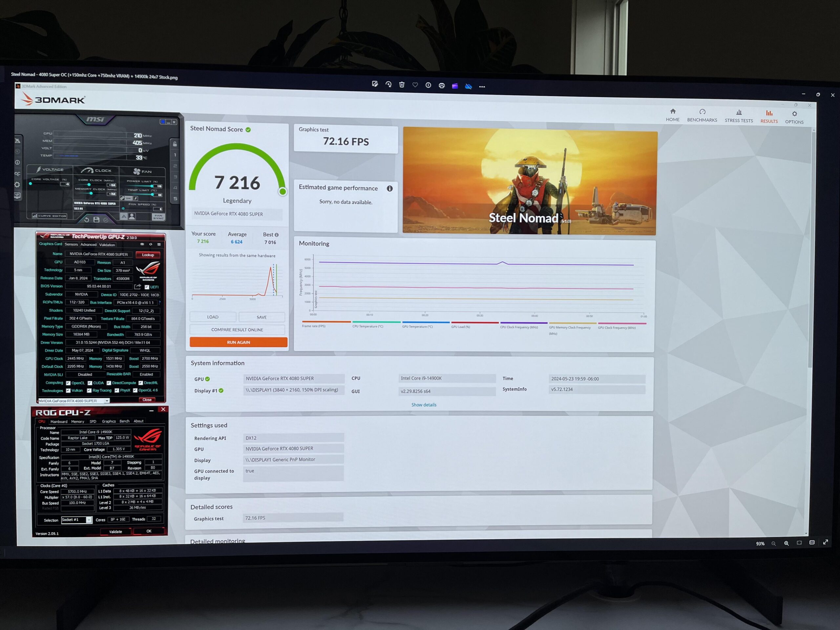Launch the Afterburner OC Scanner icon
840x630 pixels.
(17, 174)
